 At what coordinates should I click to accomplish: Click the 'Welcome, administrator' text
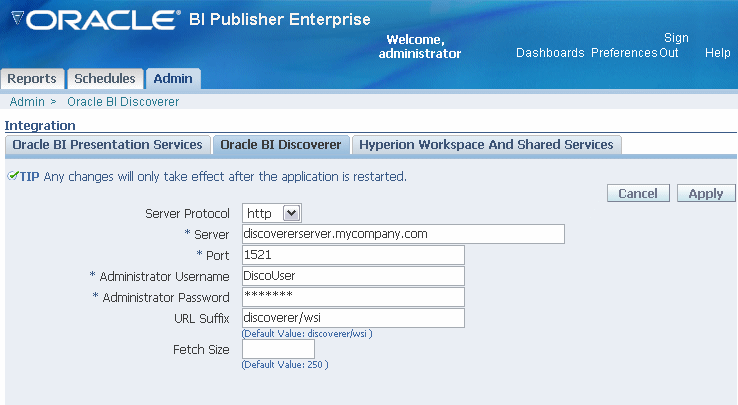(420, 47)
